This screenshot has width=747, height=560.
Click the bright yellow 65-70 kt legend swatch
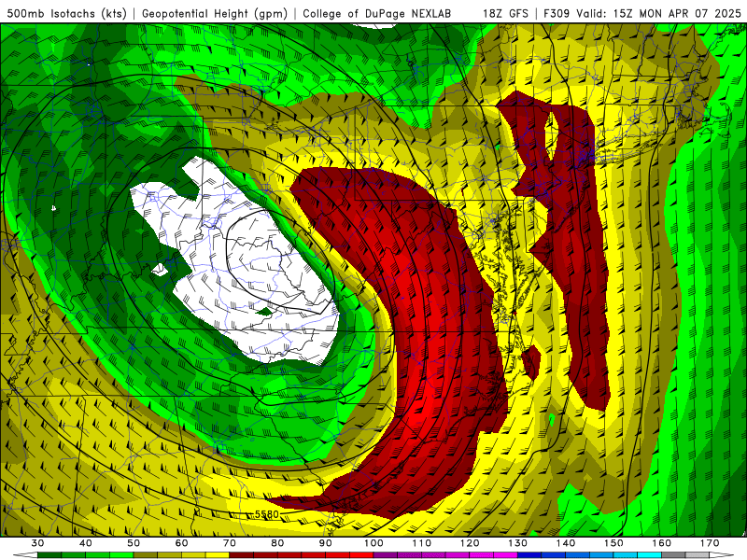coord(218,555)
